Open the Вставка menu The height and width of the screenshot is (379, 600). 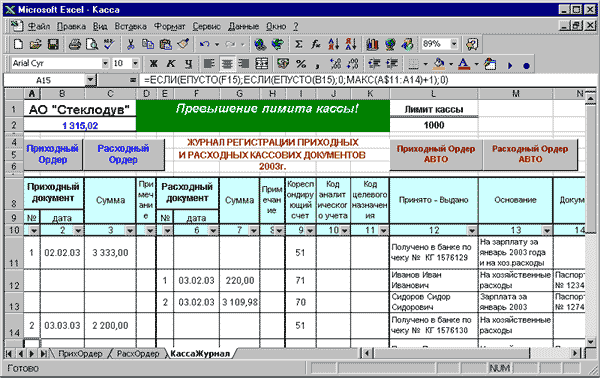[130, 26]
